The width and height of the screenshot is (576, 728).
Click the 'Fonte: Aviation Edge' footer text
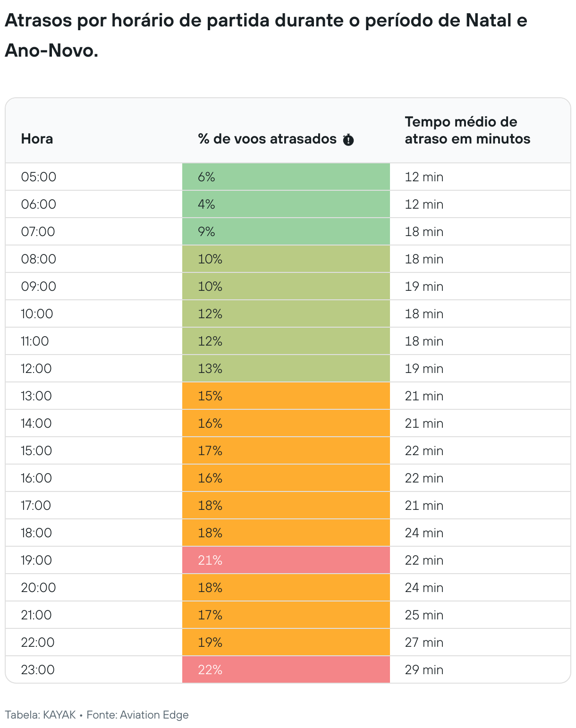coord(137,715)
